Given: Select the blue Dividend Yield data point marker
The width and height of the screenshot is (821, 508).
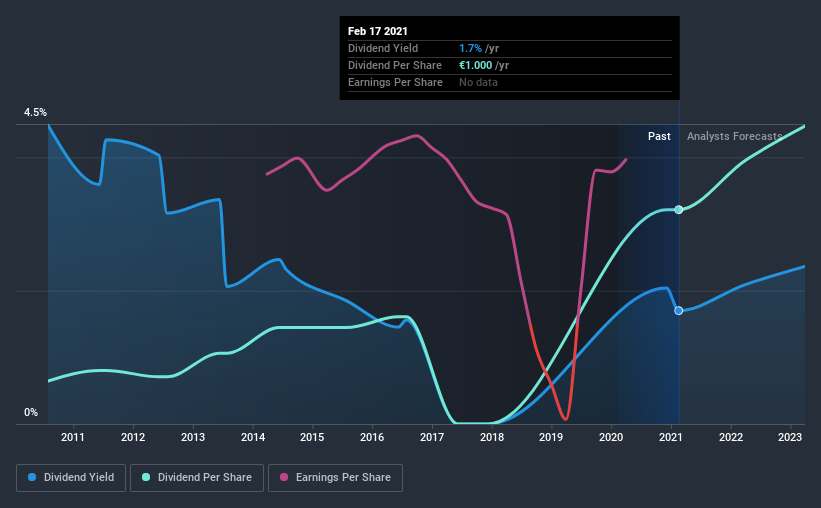Looking at the screenshot, I should click(679, 311).
